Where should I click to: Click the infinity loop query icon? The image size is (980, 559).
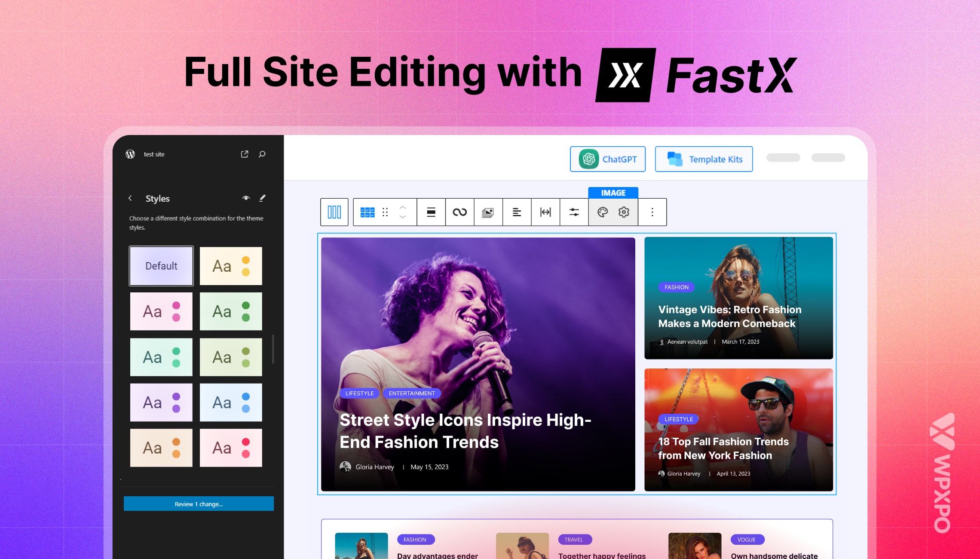[460, 212]
